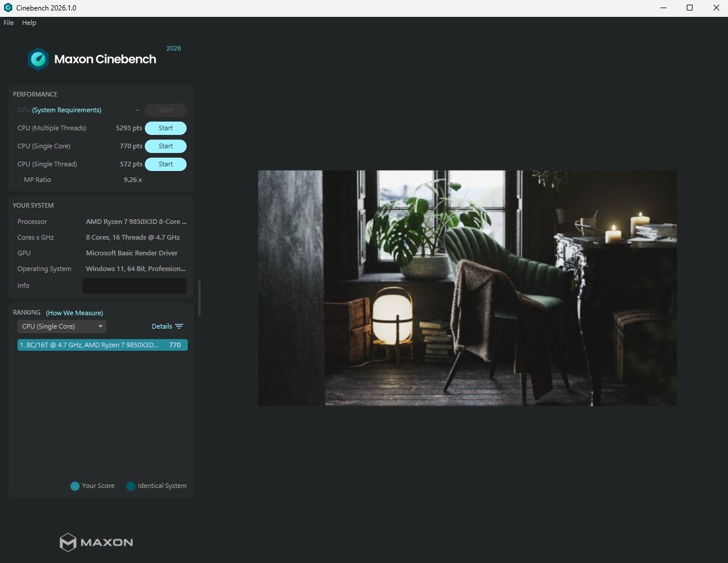
Task: Click the Identical System legend dot
Action: [131, 486]
